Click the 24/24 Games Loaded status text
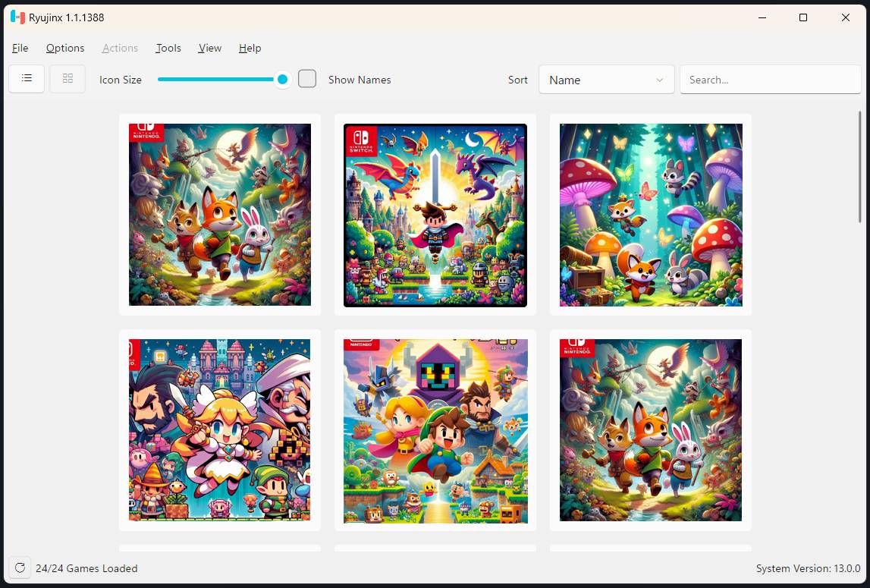Image resolution: width=870 pixels, height=588 pixels. click(x=86, y=568)
